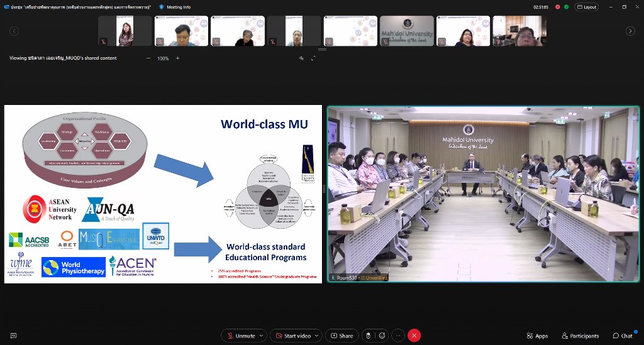
Task: Click the Webex app icon in title bar
Action: pos(6,7)
